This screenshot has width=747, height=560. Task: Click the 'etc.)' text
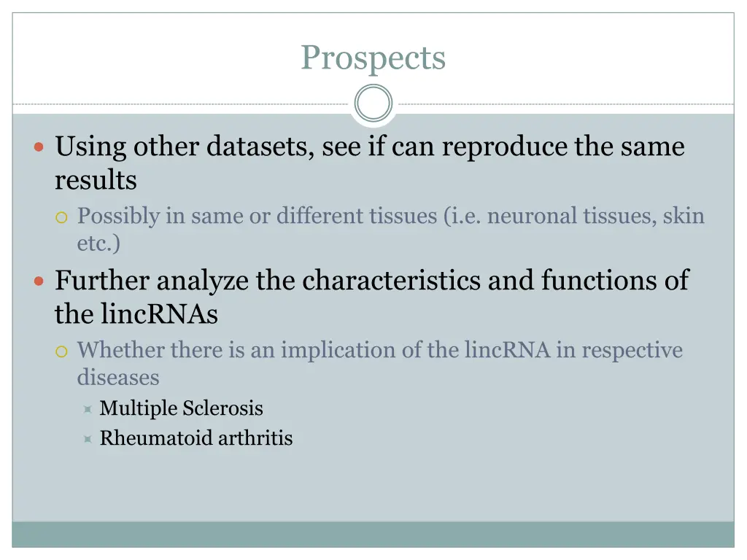(98, 244)
